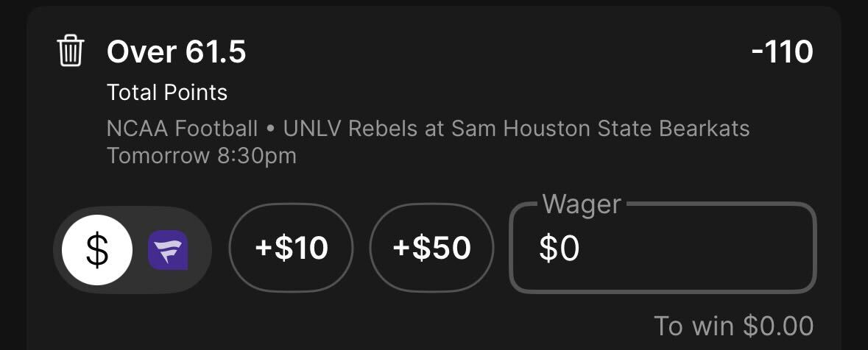Click the Wager field label
Screen dimensions: 868x350
(x=582, y=204)
